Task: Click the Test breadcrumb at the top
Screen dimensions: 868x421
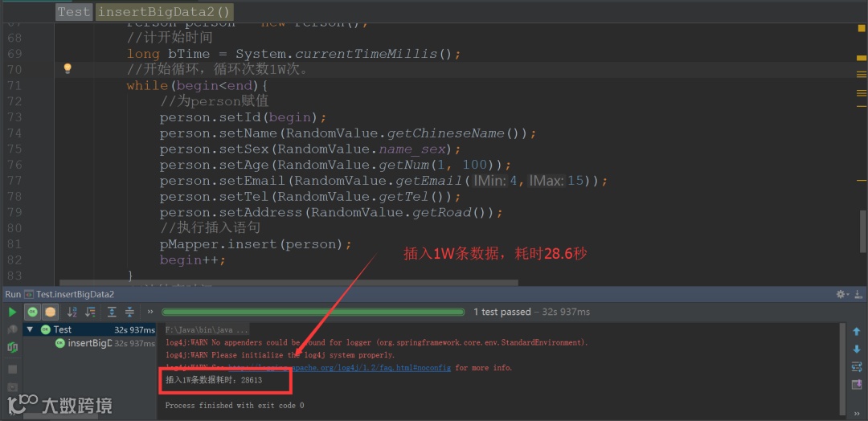Action: click(x=74, y=11)
